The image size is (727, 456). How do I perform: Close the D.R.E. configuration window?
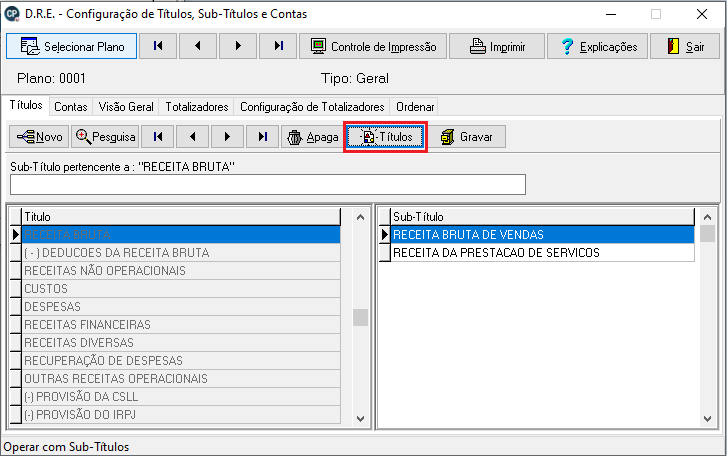[702, 14]
